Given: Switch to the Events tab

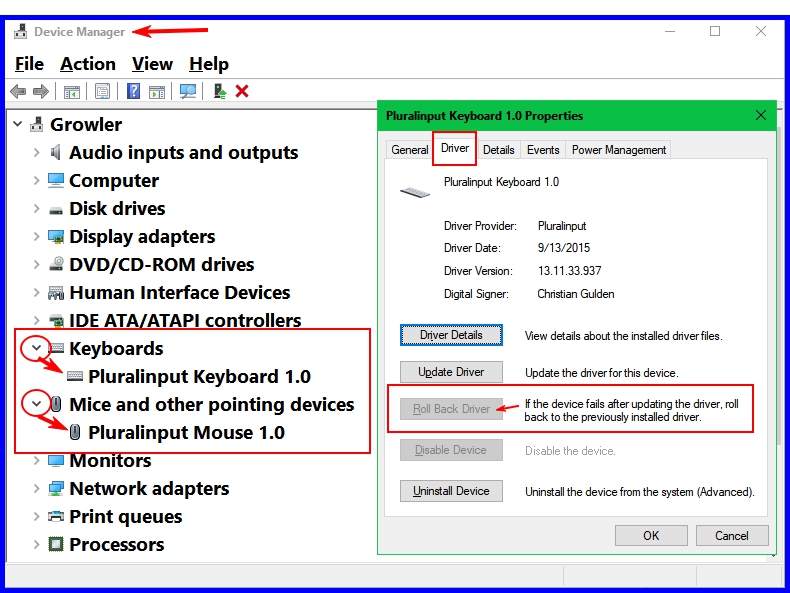Looking at the screenshot, I should pos(543,150).
